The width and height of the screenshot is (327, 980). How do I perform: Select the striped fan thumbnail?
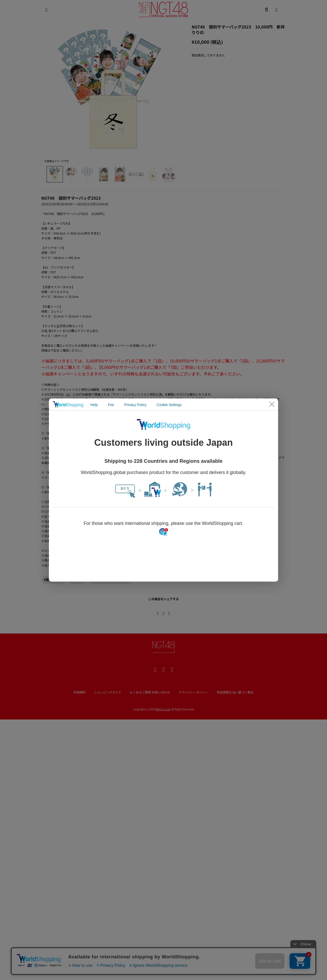click(87, 174)
